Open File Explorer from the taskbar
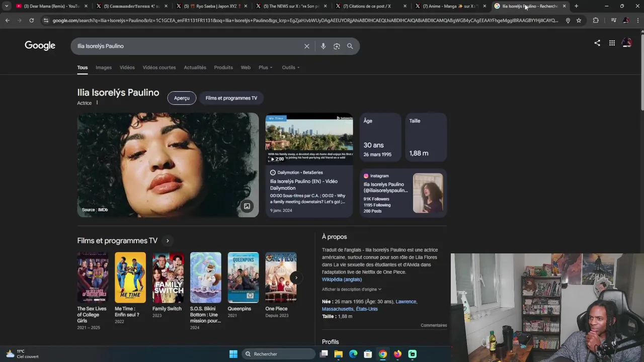 pyautogui.click(x=339, y=354)
